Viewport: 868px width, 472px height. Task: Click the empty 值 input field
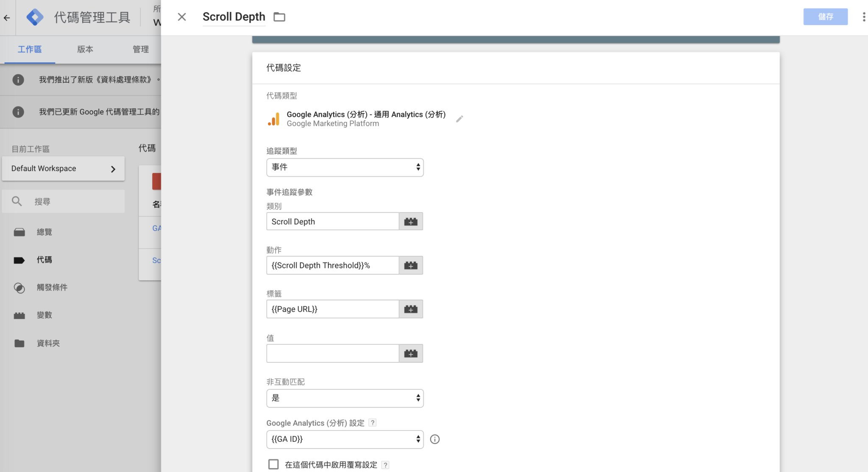click(x=332, y=353)
